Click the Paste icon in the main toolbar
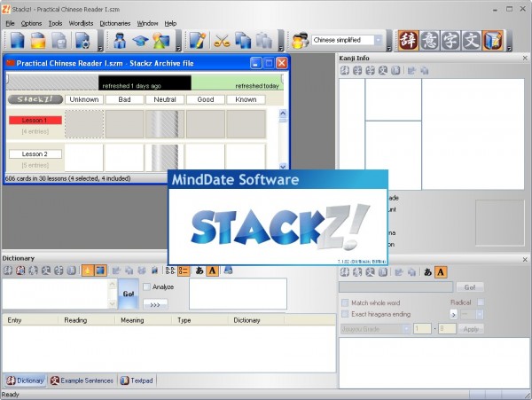Screen dimensions: 532x400 pyautogui.click(x=263, y=41)
